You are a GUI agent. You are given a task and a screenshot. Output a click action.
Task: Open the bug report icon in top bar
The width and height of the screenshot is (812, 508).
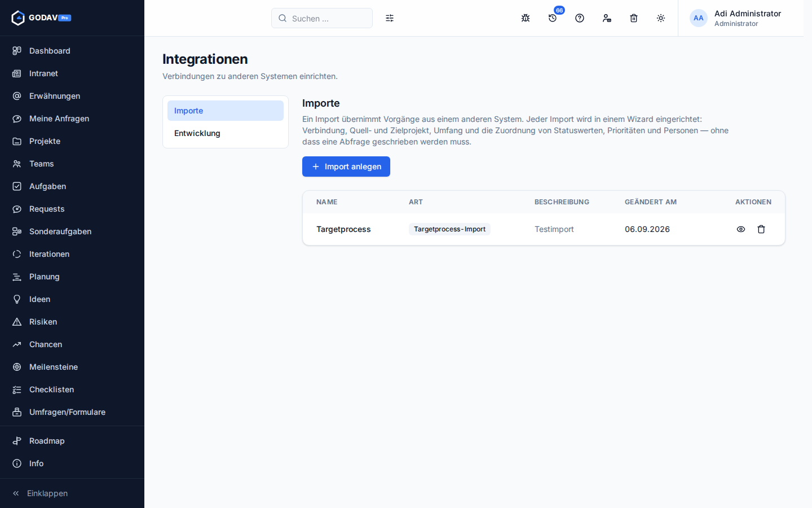click(526, 18)
